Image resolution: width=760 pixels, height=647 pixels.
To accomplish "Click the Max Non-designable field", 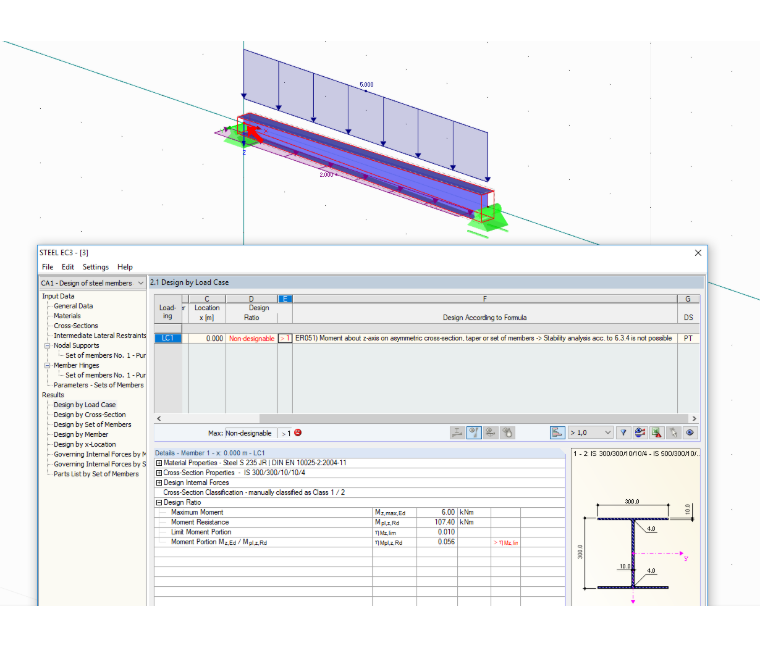I will click(x=251, y=433).
